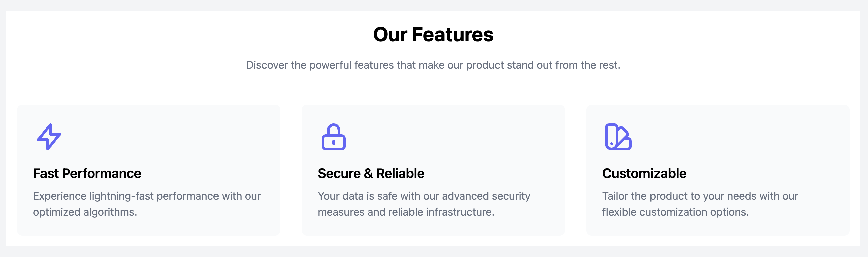Click the line "measures and reliable infrastructure."
Image resolution: width=868 pixels, height=257 pixels.
coord(406,212)
